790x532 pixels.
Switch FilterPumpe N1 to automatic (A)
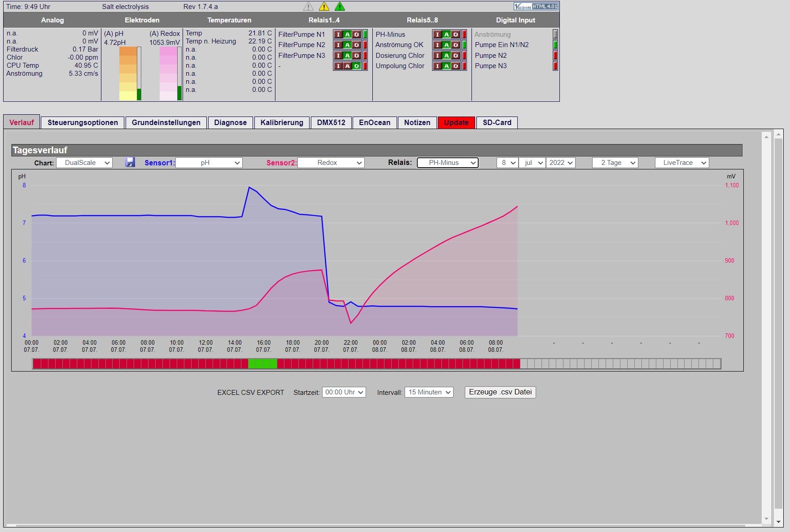pyautogui.click(x=347, y=35)
